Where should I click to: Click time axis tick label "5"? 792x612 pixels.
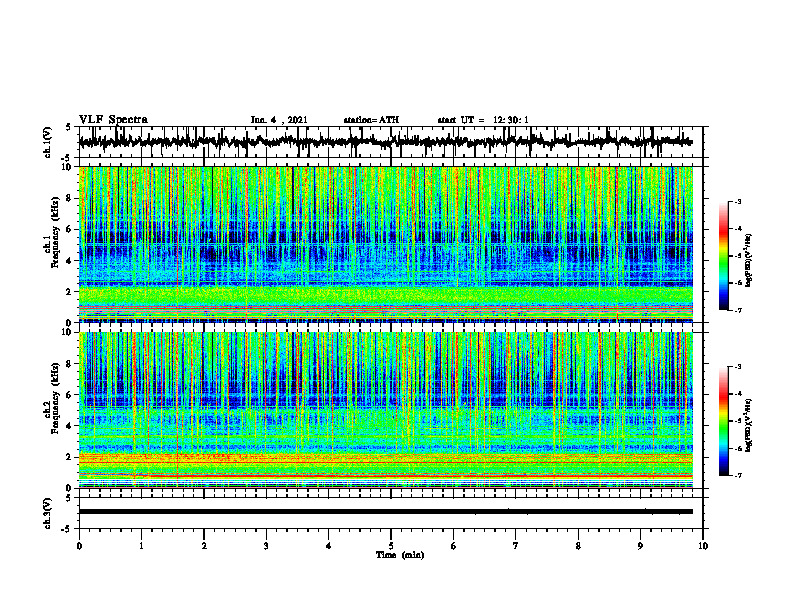click(x=391, y=546)
